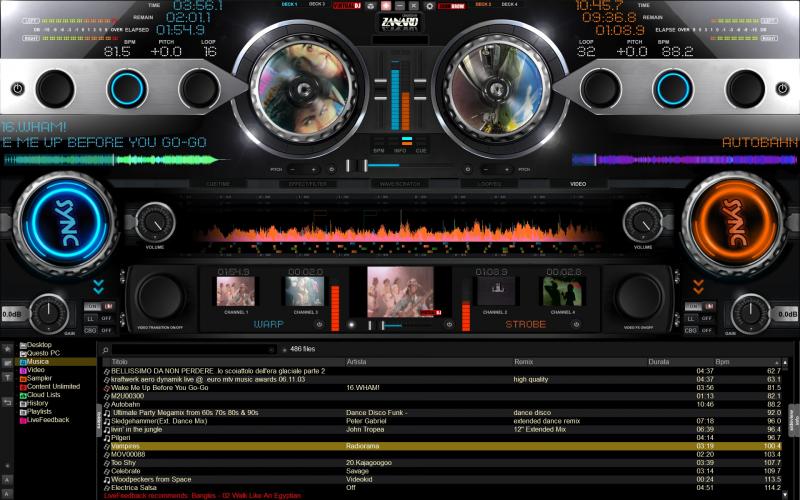The width and height of the screenshot is (800, 500).
Task: Expand the blue double chevron on left deck
Action: [x=98, y=287]
